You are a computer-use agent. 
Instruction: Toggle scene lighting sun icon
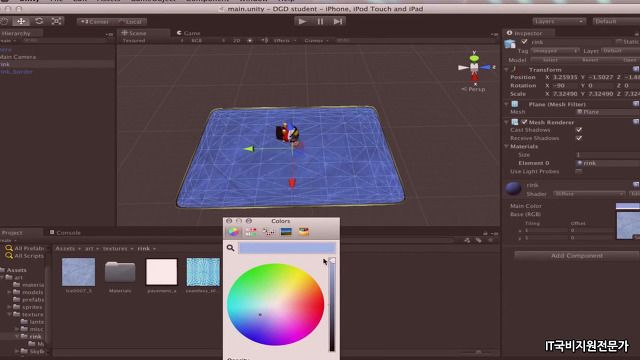250,41
